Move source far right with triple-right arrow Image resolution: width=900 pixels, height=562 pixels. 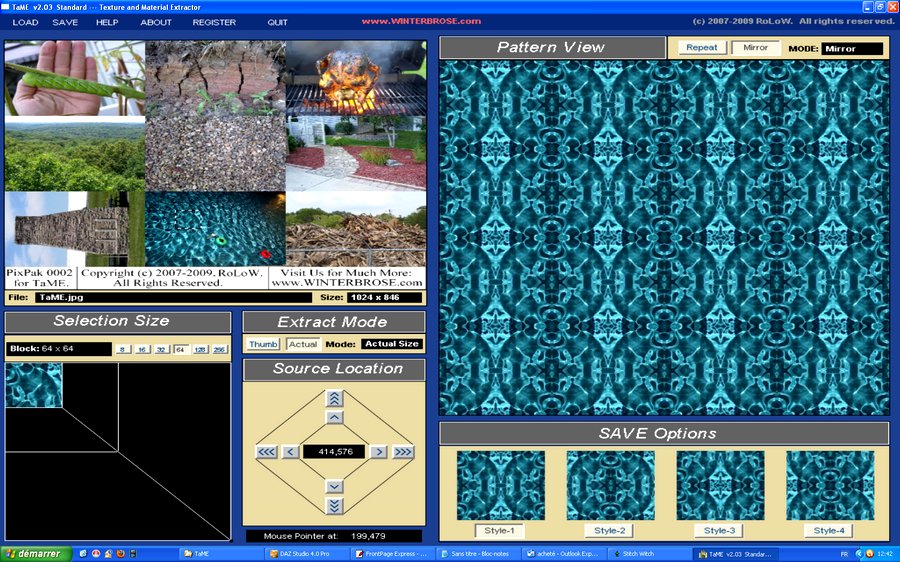pos(403,452)
